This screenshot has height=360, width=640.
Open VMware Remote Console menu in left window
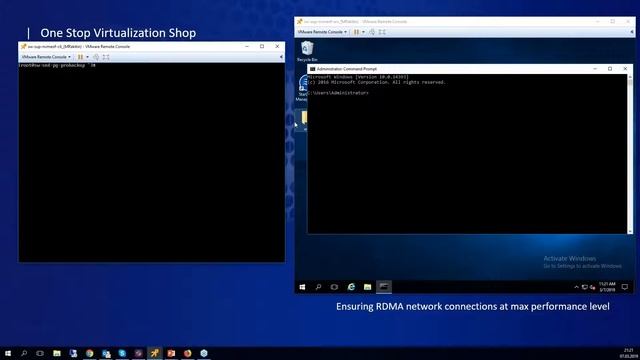click(46, 57)
